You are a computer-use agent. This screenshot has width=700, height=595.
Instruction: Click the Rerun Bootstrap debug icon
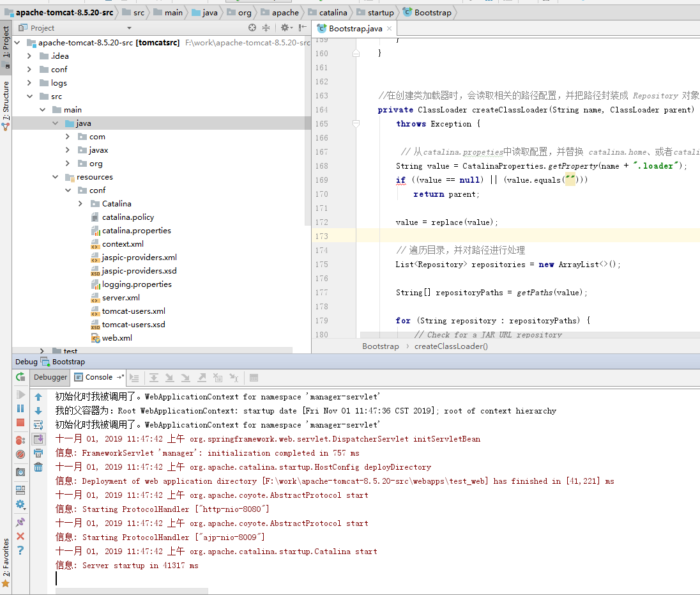click(x=20, y=377)
